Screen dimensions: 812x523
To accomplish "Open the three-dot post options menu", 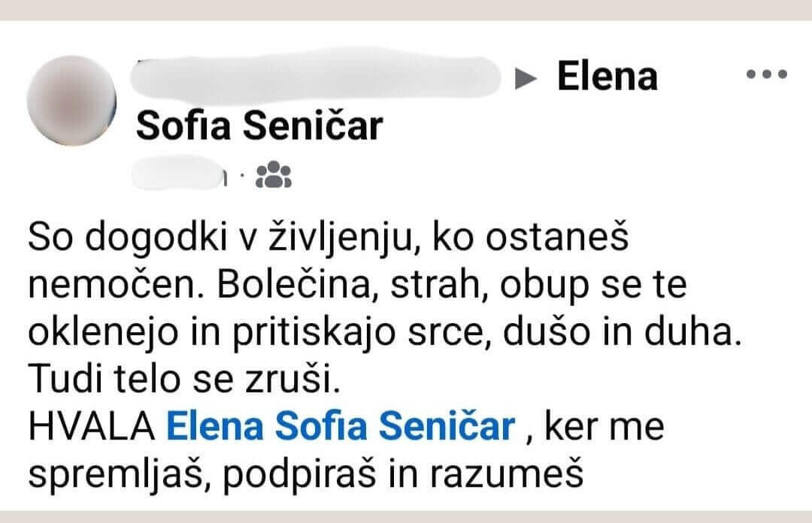I will coord(765,74).
